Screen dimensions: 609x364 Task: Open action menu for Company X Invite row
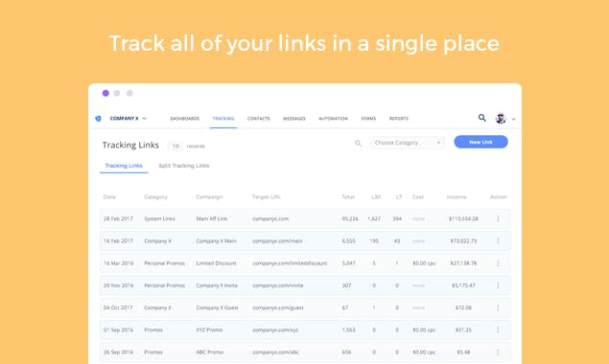[x=498, y=285]
